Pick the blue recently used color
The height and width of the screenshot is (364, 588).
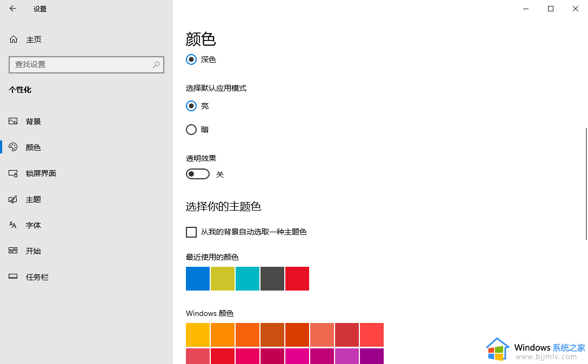198,279
